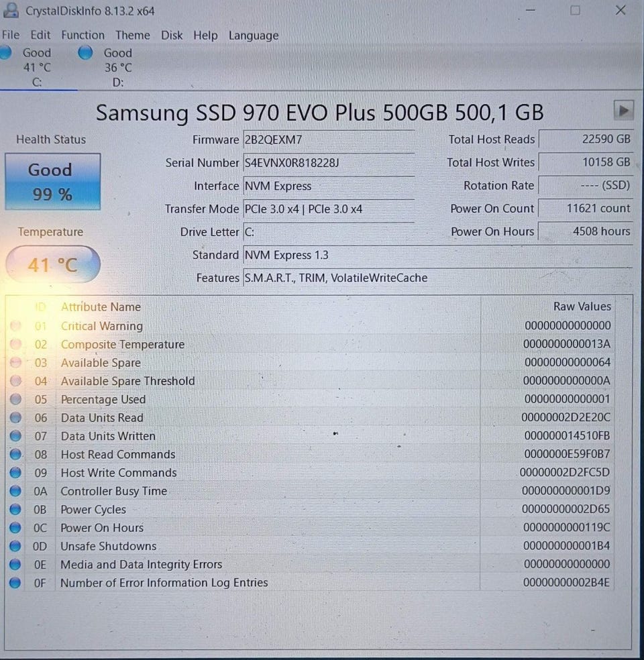The height and width of the screenshot is (660, 644).
Task: Click the ID 0B cell in Power Cycles row
Action: point(40,509)
